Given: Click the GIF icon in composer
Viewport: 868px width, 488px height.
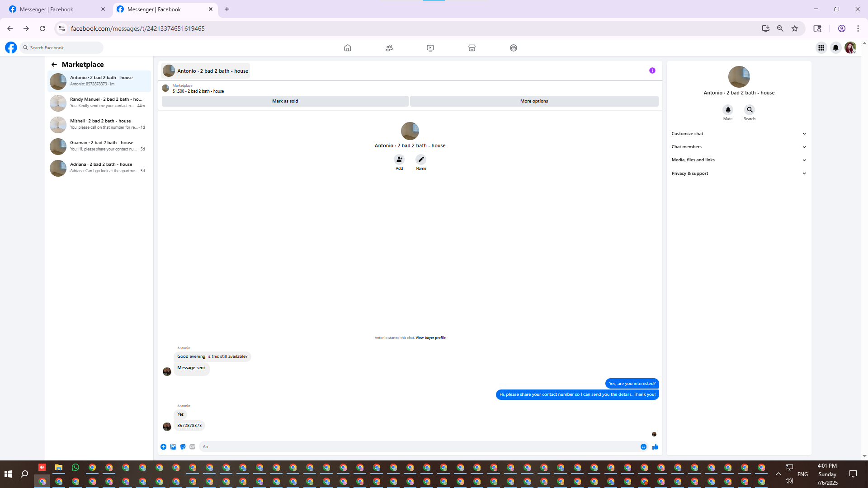Looking at the screenshot, I should pos(193,447).
